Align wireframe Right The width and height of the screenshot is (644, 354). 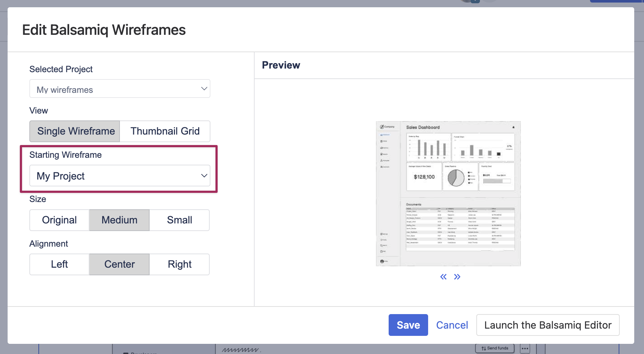tap(179, 264)
